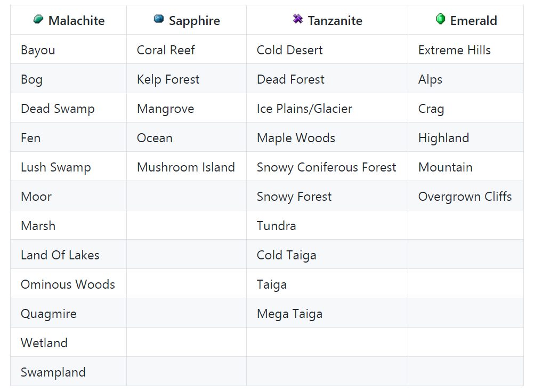Click the purple Tanzanite gem icon
The height and width of the screenshot is (392, 534).
298,19
